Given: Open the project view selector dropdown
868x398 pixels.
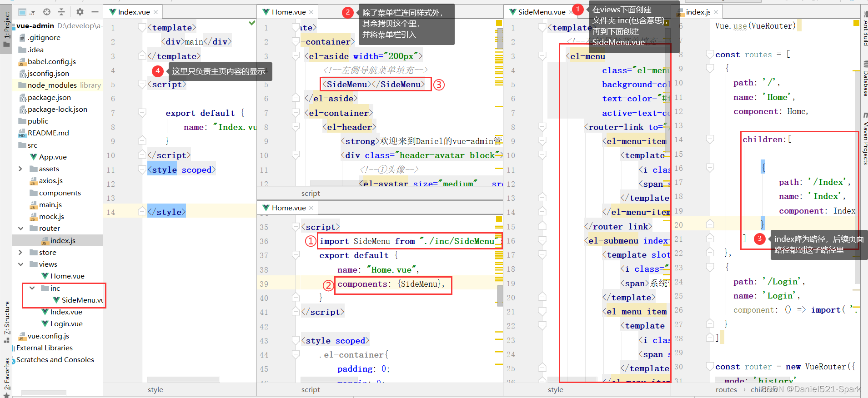Looking at the screenshot, I should [26, 12].
